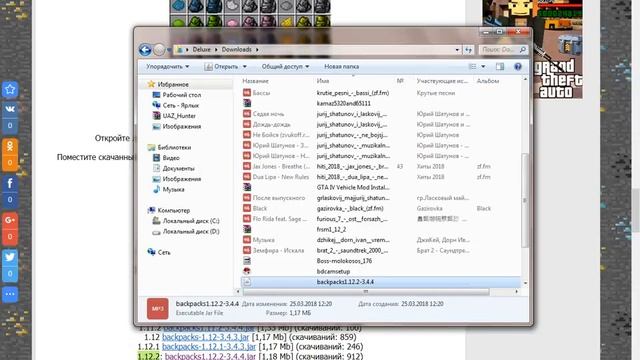Image resolution: width=640 pixels, height=360 pixels.
Task: Select Земфира - Искала file row
Action: point(381,250)
